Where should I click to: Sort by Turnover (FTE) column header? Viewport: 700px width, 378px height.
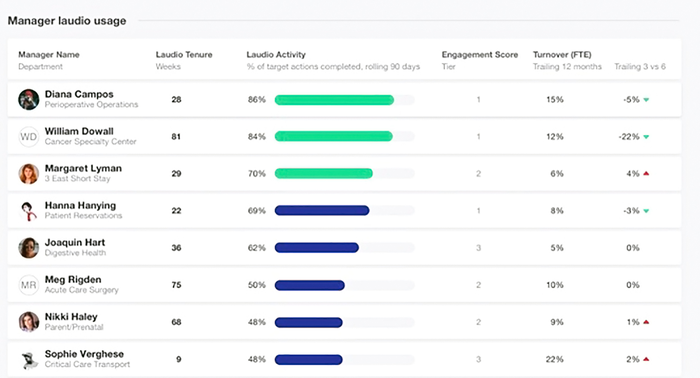[562, 54]
